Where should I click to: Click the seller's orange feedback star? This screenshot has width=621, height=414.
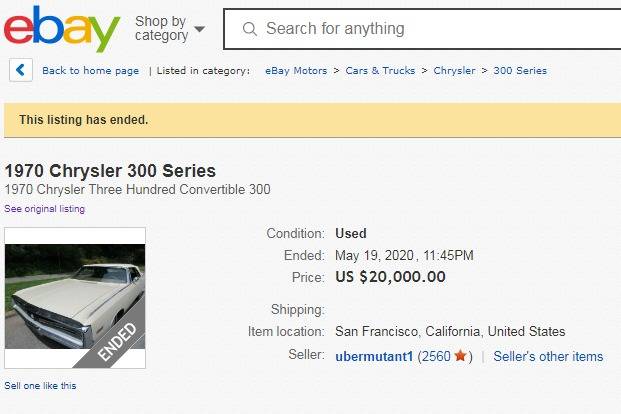(460, 356)
